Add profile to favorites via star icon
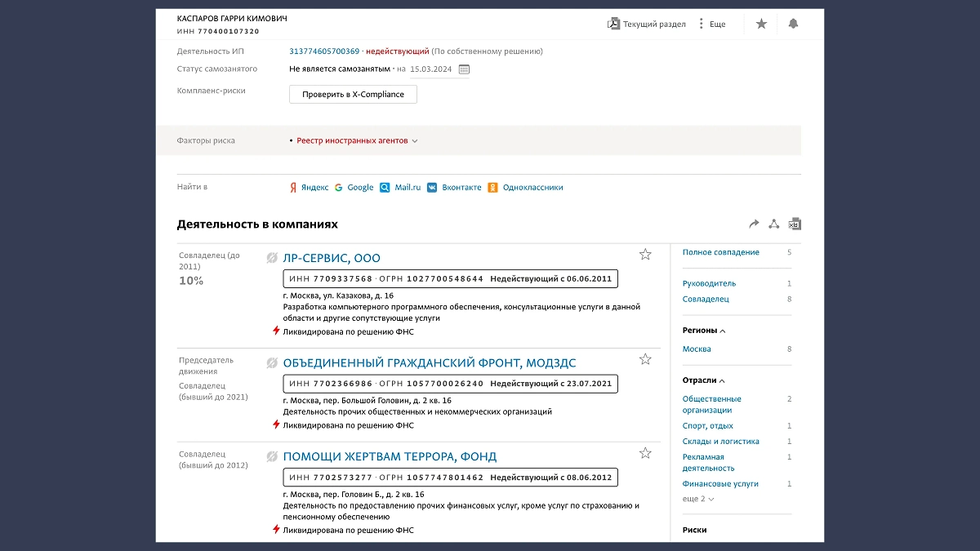 (761, 24)
